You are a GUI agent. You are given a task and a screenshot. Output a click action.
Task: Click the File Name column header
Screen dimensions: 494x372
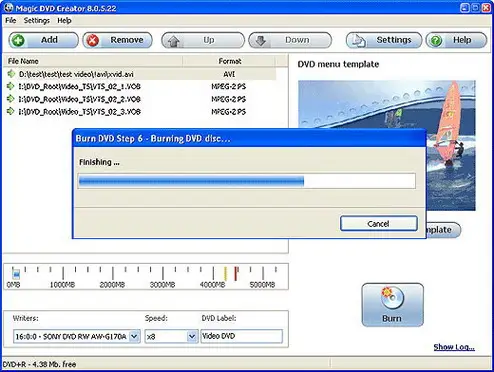tap(93, 61)
